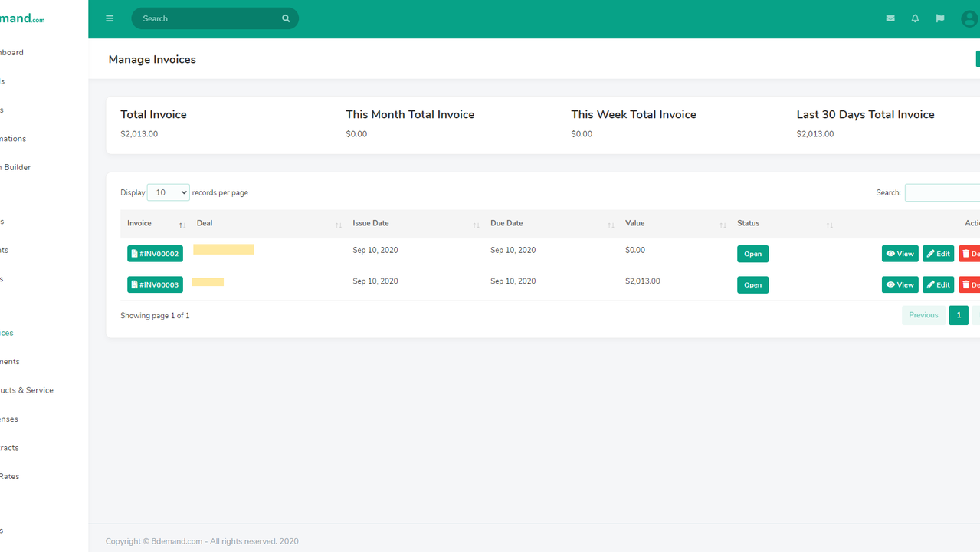Select Invoices item in sidebar
This screenshot has height=552, width=980.
click(x=7, y=333)
